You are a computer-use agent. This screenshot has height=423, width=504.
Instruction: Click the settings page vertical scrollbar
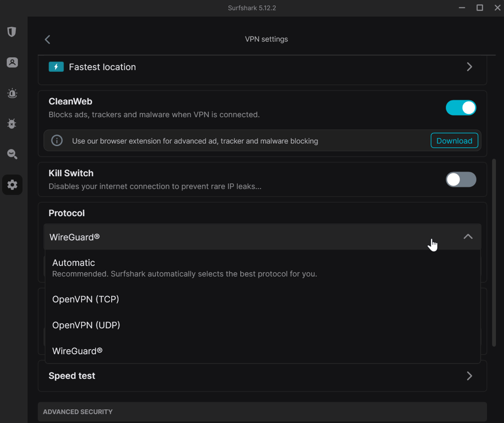coord(494,253)
